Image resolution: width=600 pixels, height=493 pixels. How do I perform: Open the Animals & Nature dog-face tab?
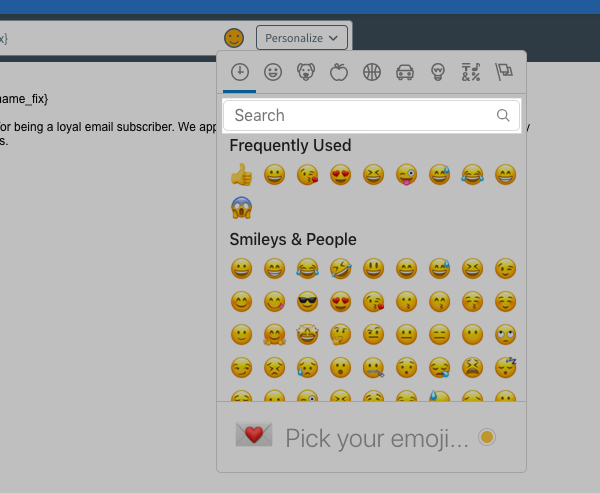click(x=306, y=72)
